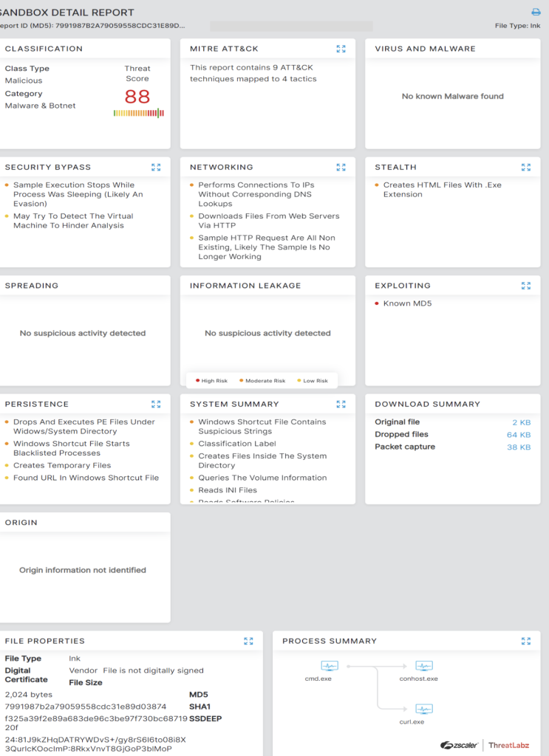Click the threat score value 88
Screen dimensions: 549x756
137,97
